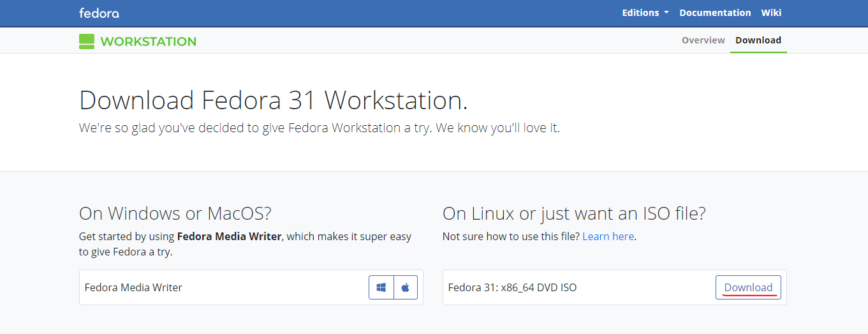Viewport: 868px width, 334px height.
Task: Click 'Fedora 31: x86_64 DVD ISO' text
Action: click(512, 287)
